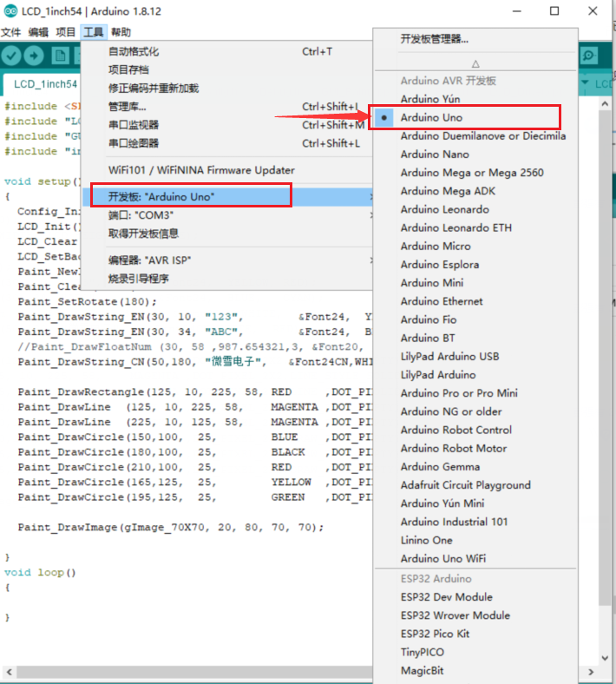Open the 编辑 menu
The width and height of the screenshot is (616, 684).
[38, 32]
